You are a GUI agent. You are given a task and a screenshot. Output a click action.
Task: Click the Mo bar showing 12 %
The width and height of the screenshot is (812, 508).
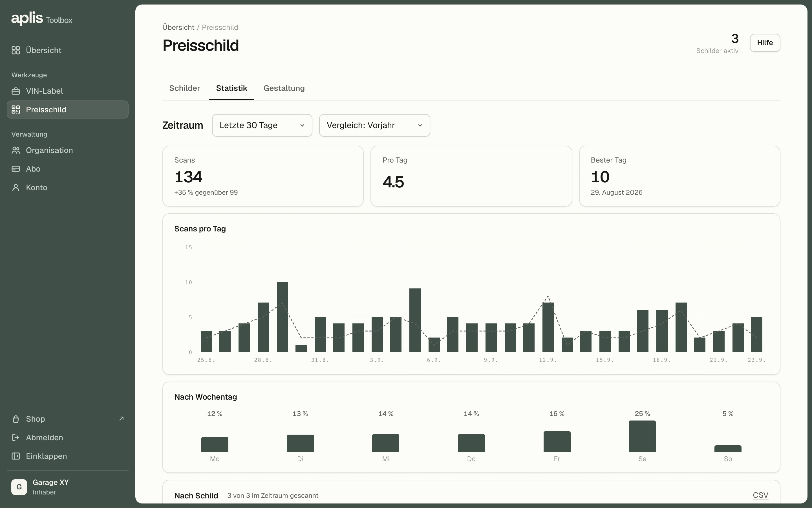pos(215,444)
